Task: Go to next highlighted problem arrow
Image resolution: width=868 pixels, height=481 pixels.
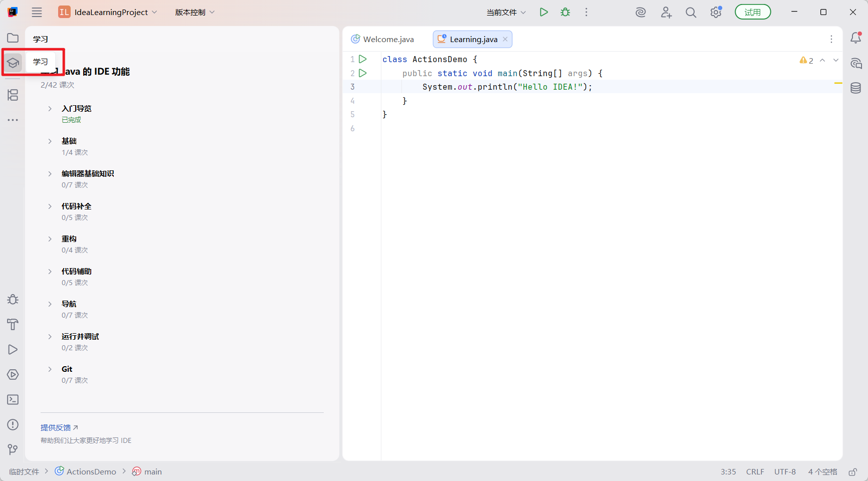Action: click(836, 60)
